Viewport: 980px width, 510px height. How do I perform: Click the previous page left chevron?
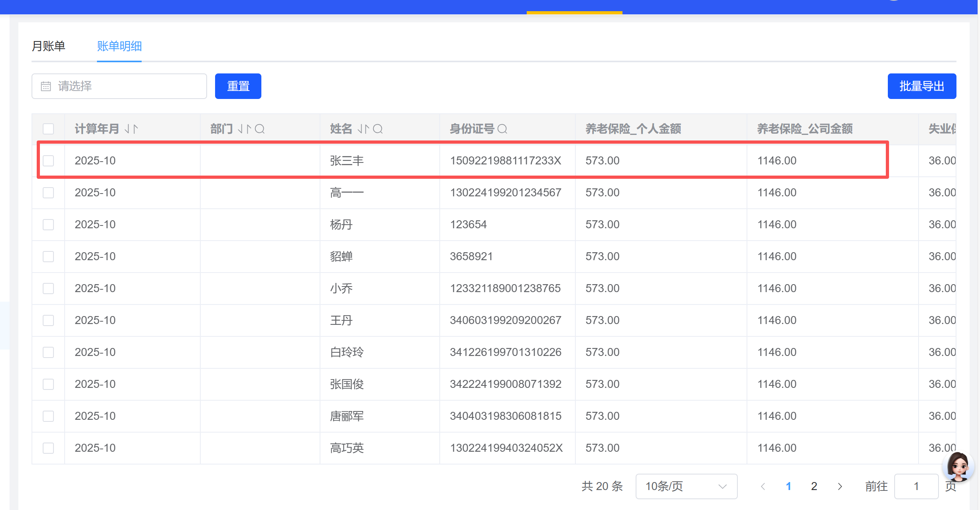(x=763, y=486)
